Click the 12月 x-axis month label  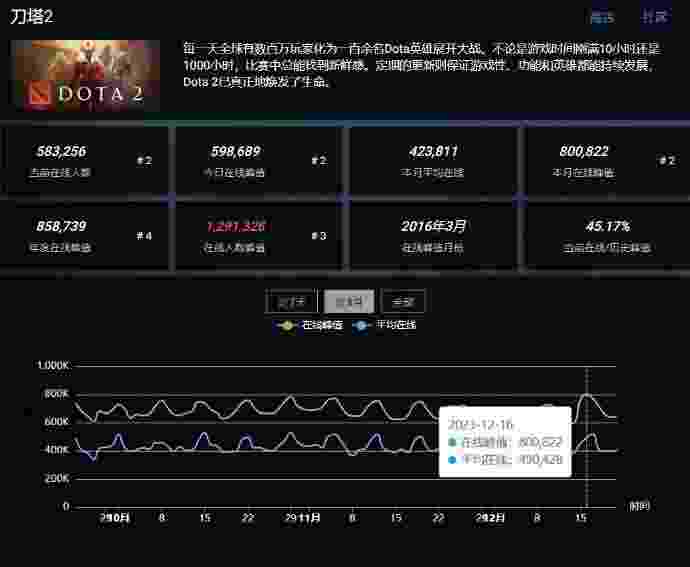tap(494, 518)
